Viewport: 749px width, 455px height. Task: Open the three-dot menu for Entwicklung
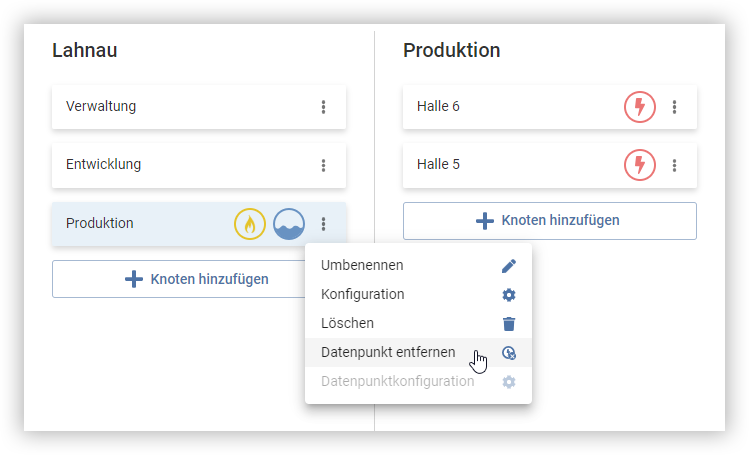click(x=323, y=165)
